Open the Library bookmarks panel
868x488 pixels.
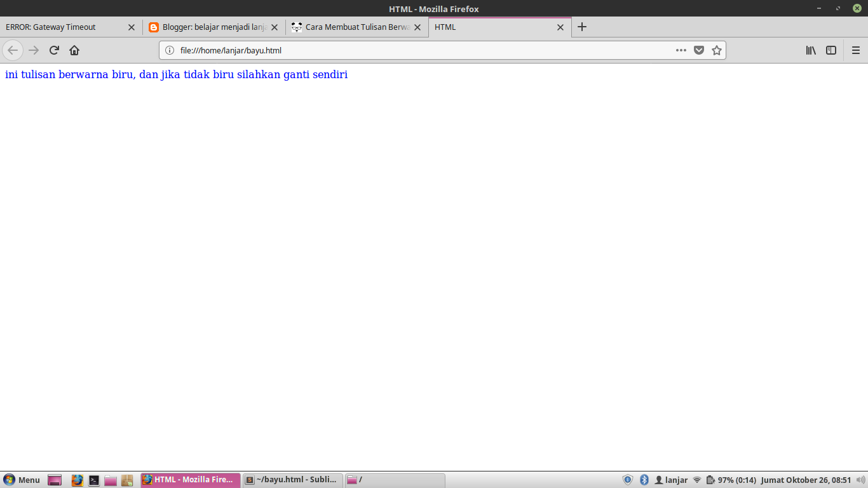pyautogui.click(x=811, y=50)
